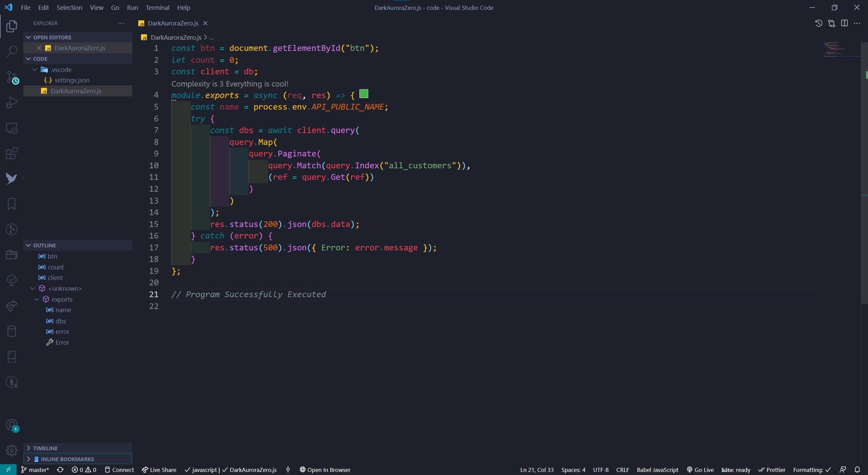Open the Terminal menu
Viewport: 868px width, 475px height.
157,7
